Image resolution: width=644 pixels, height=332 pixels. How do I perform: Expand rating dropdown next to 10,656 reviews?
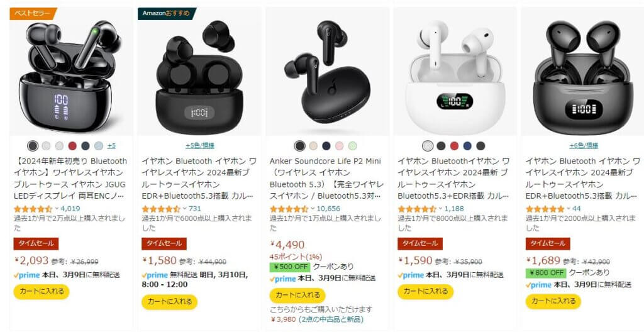click(313, 208)
